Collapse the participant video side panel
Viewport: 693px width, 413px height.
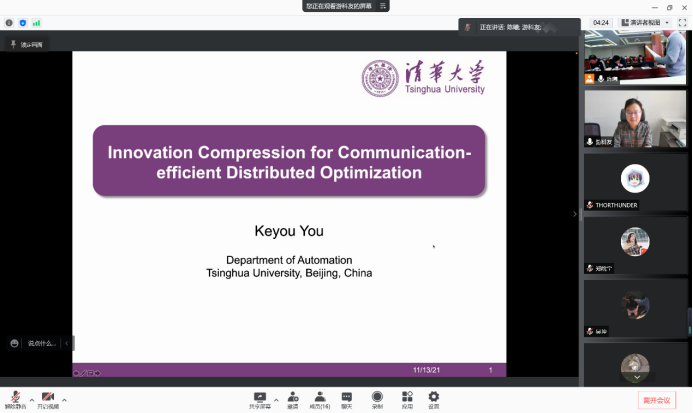574,214
